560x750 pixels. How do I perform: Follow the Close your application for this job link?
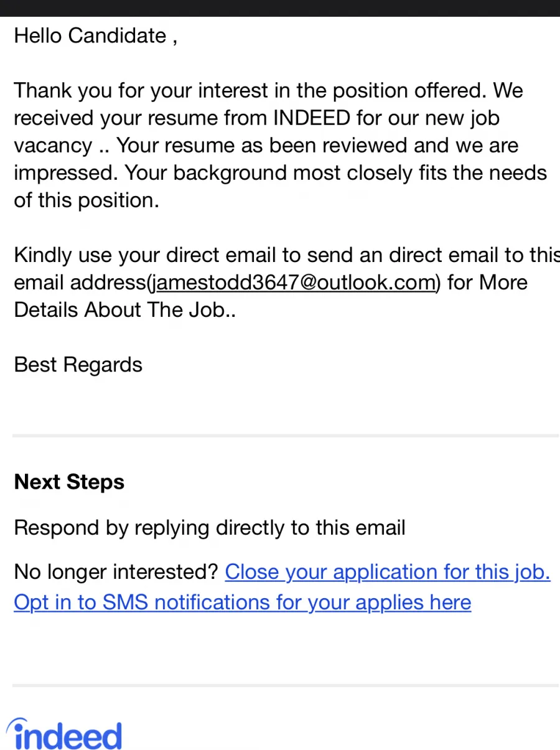click(x=388, y=571)
